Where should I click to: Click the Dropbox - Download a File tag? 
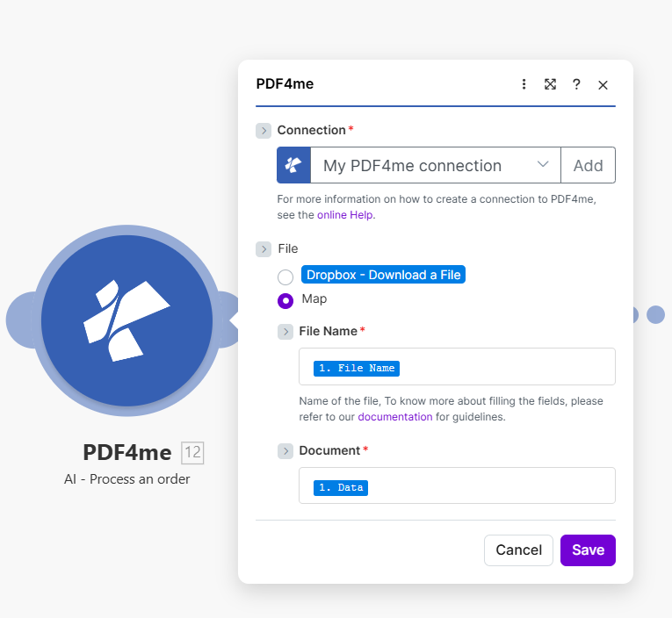[383, 275]
